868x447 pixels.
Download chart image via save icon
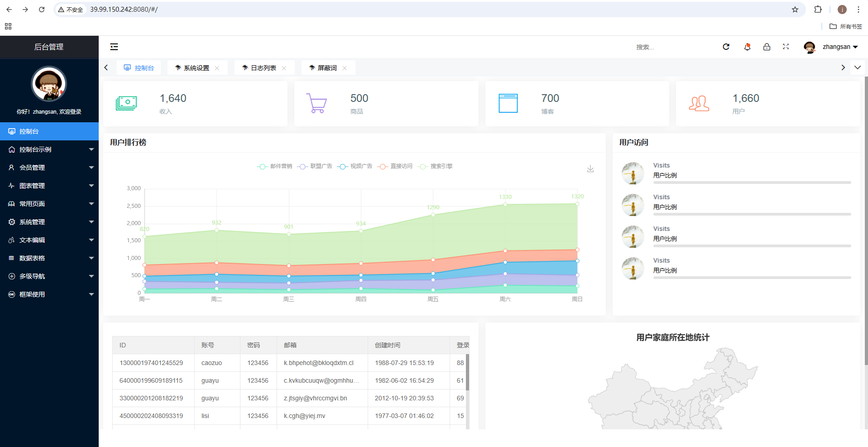click(x=590, y=169)
